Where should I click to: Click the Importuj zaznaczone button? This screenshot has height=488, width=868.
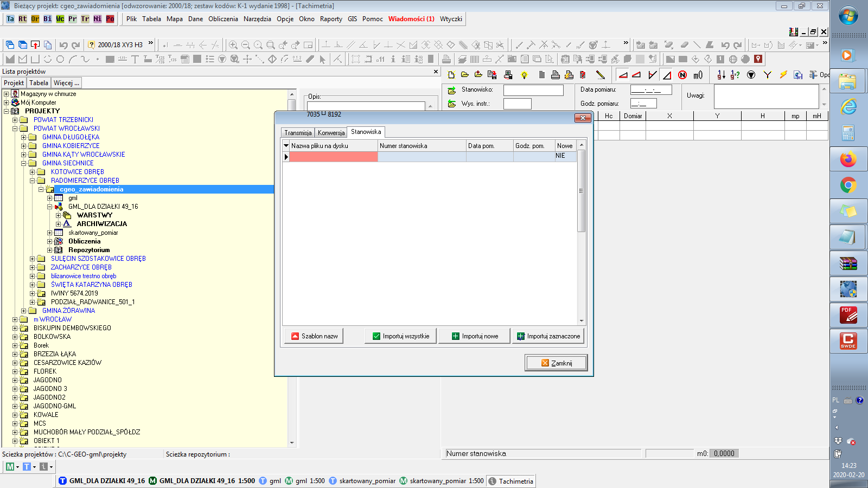[x=548, y=336]
